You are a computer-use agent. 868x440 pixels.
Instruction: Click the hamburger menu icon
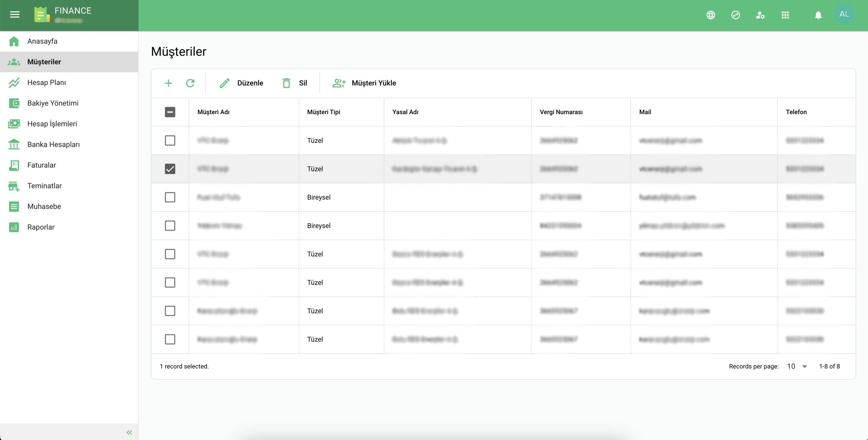15,14
